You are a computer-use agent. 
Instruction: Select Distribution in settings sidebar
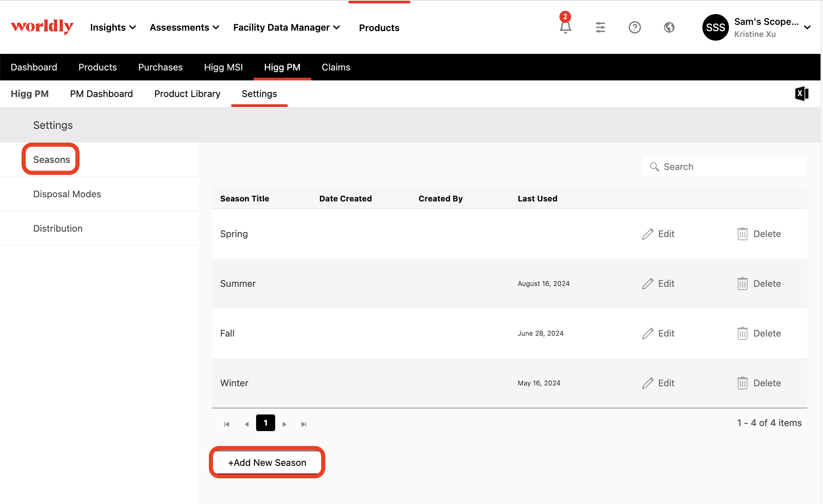[58, 228]
